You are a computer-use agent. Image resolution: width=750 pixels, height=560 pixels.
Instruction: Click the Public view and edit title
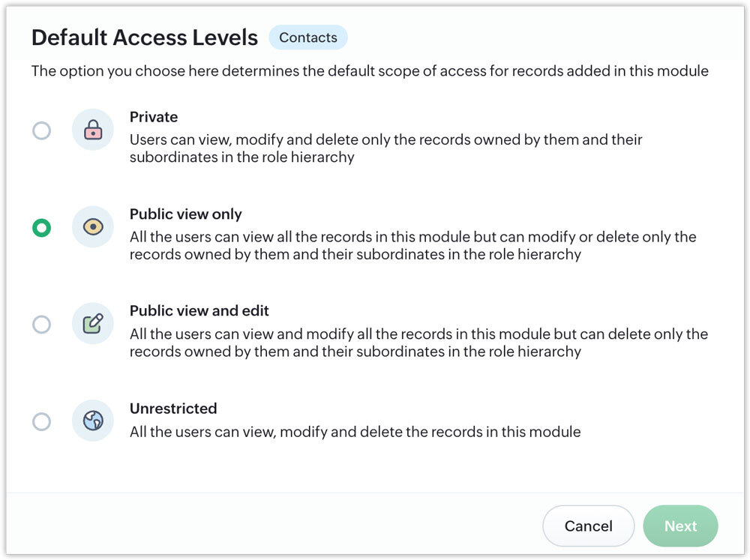click(x=199, y=311)
